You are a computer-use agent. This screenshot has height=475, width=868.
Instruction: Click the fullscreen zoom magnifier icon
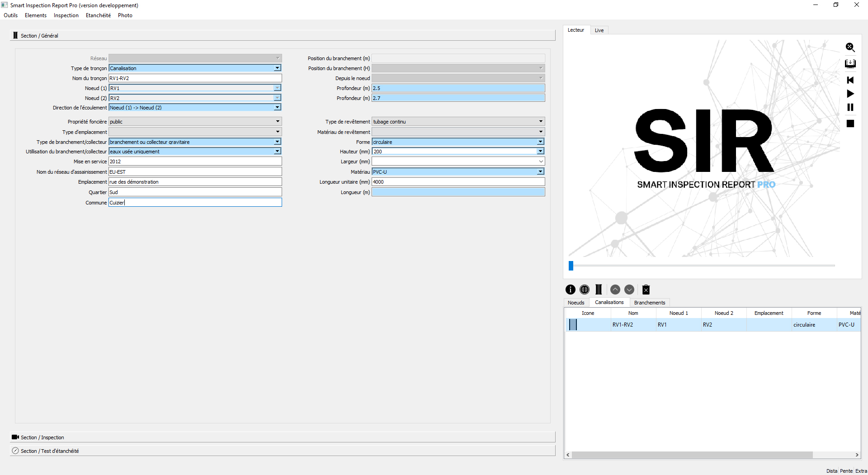point(850,47)
